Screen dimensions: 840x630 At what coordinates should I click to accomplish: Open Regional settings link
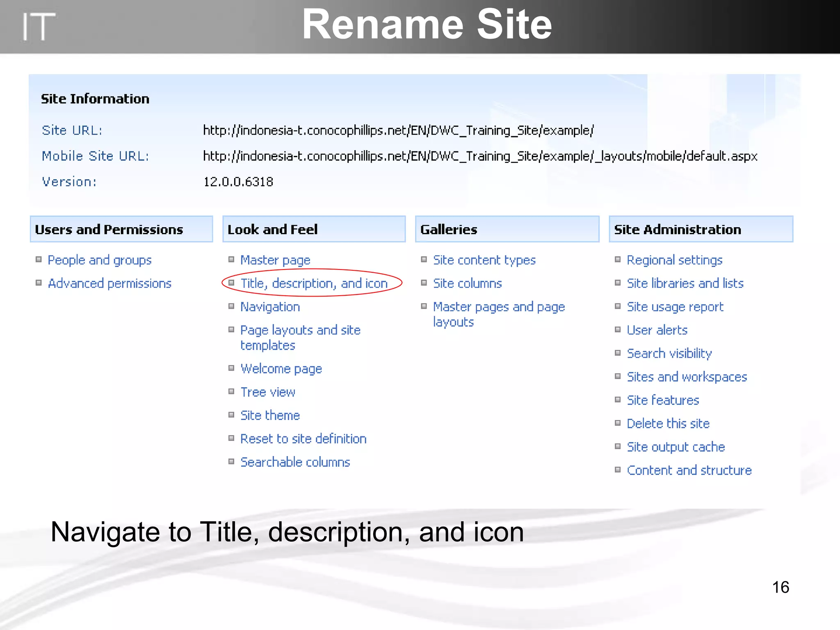675,260
